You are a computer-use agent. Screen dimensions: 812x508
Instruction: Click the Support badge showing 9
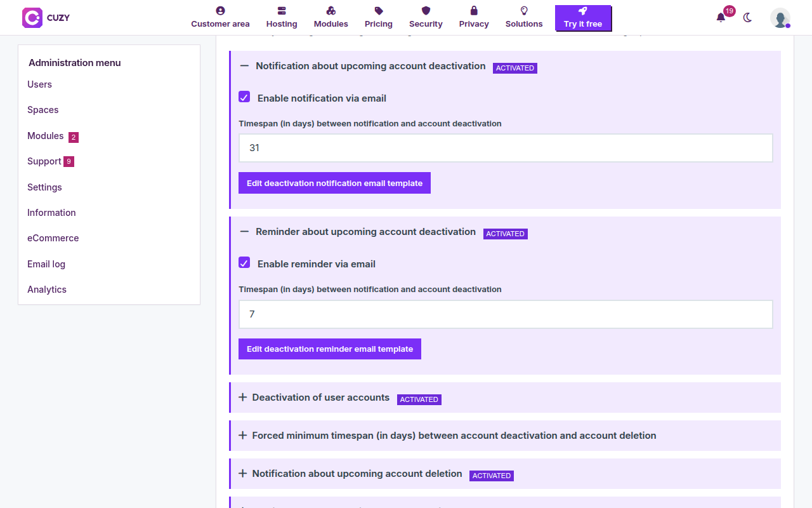click(x=69, y=162)
